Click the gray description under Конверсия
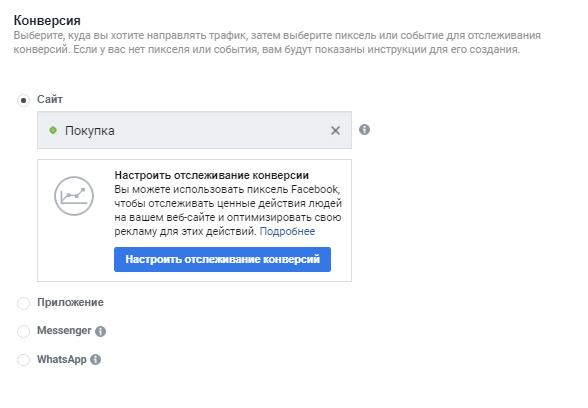The image size is (588, 408). coord(277,42)
